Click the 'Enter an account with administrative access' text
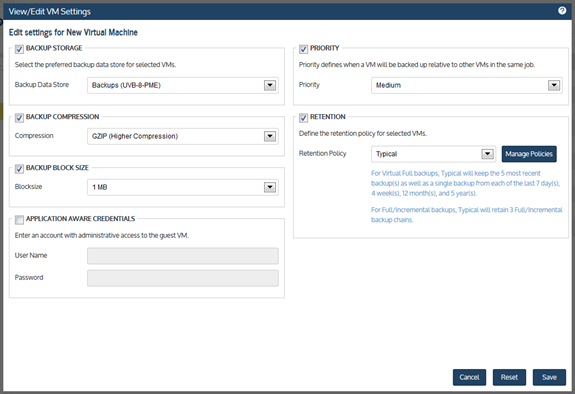 (x=102, y=235)
